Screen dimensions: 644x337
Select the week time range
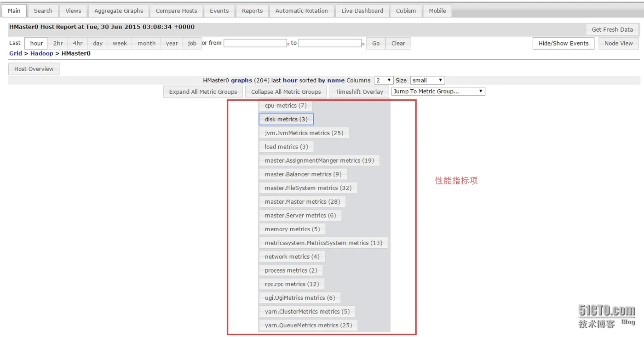coord(120,43)
